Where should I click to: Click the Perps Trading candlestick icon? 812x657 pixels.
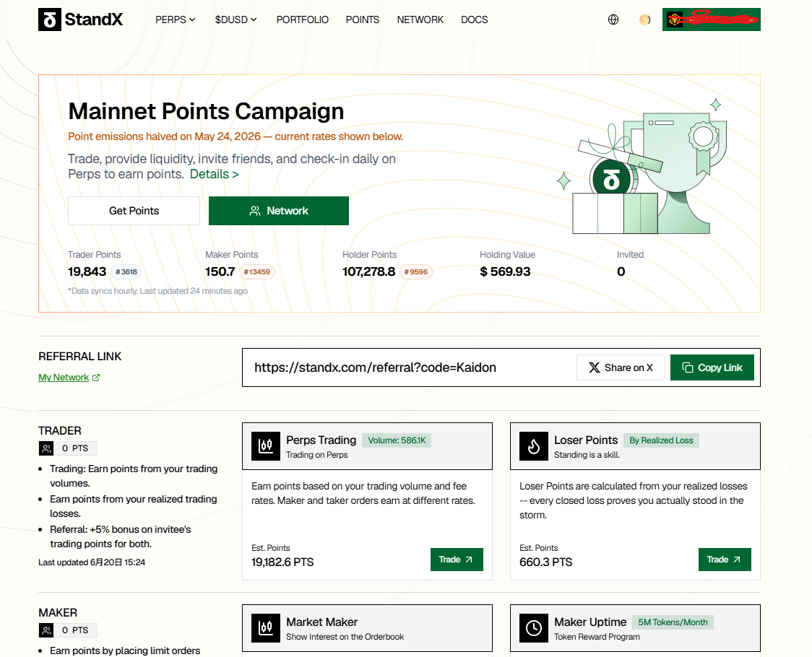click(266, 446)
